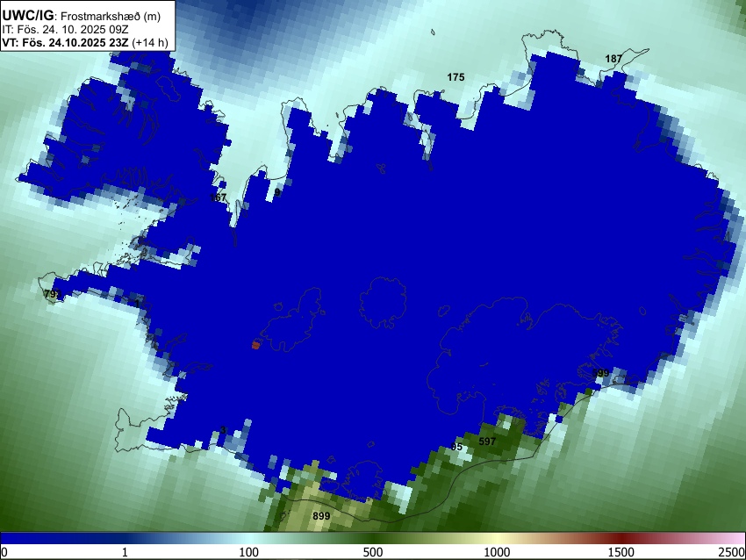Screen dimensions: 746x560
Task: Click the map value 599
Action: coord(600,373)
